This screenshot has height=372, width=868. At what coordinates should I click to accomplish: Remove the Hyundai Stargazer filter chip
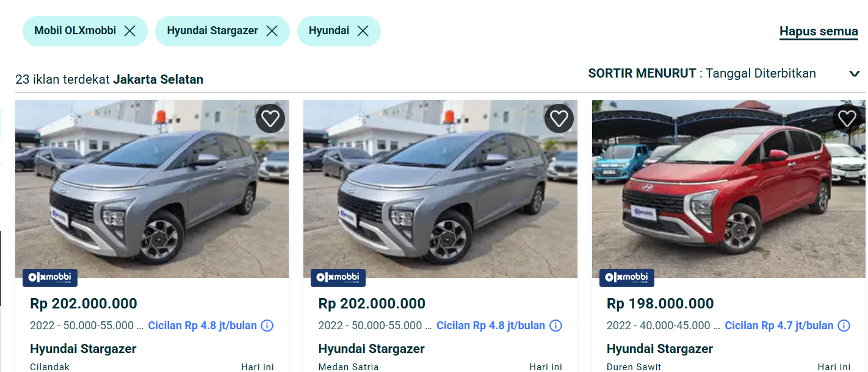pos(272,31)
